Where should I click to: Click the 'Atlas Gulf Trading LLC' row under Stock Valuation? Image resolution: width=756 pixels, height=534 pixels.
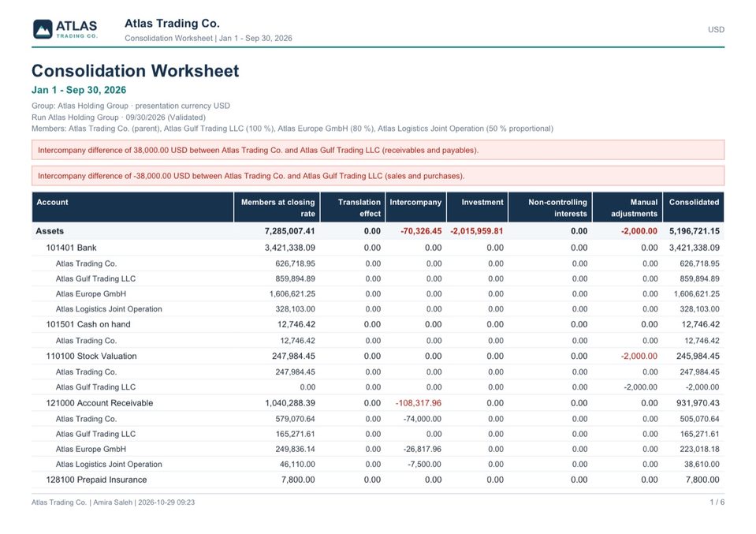coord(378,386)
